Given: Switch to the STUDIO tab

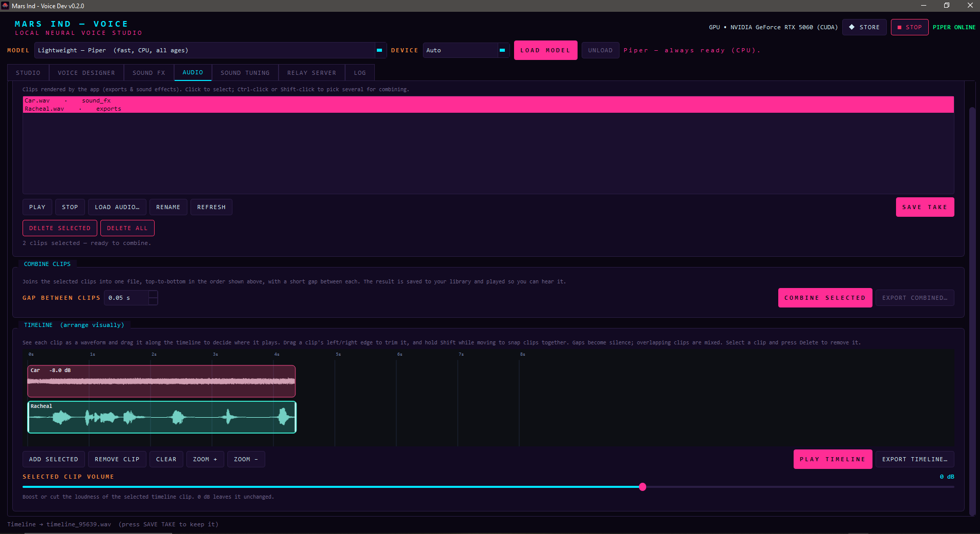Looking at the screenshot, I should (x=28, y=73).
